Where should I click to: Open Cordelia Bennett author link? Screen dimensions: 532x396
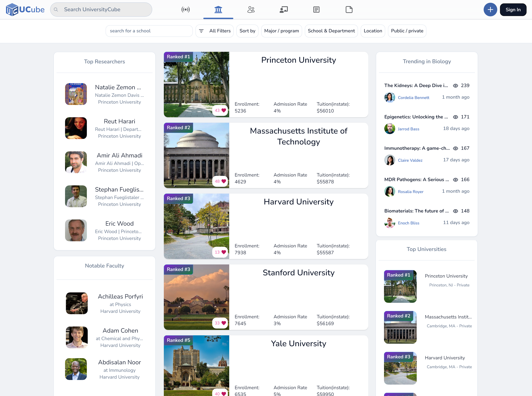[x=413, y=98]
